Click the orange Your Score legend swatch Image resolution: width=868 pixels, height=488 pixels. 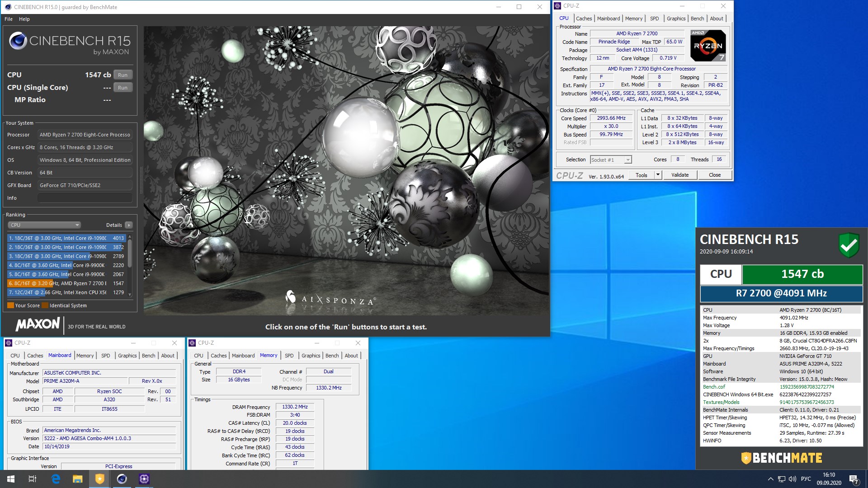tap(10, 305)
